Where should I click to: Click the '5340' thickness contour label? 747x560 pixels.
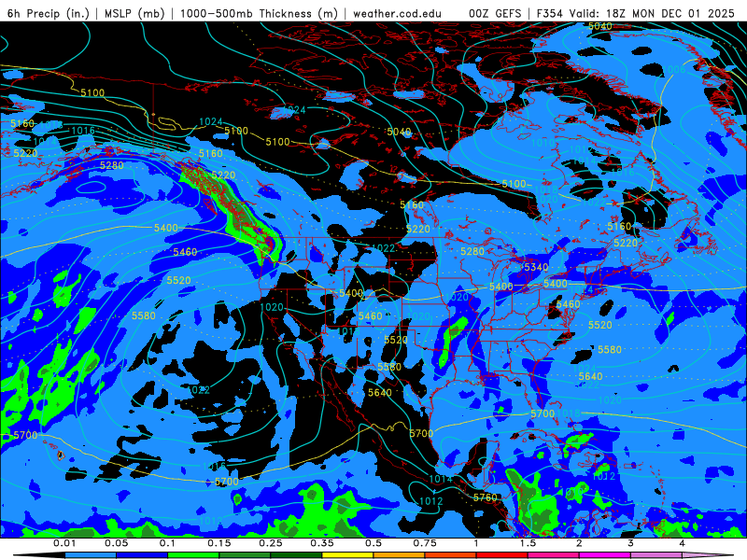[536, 267]
